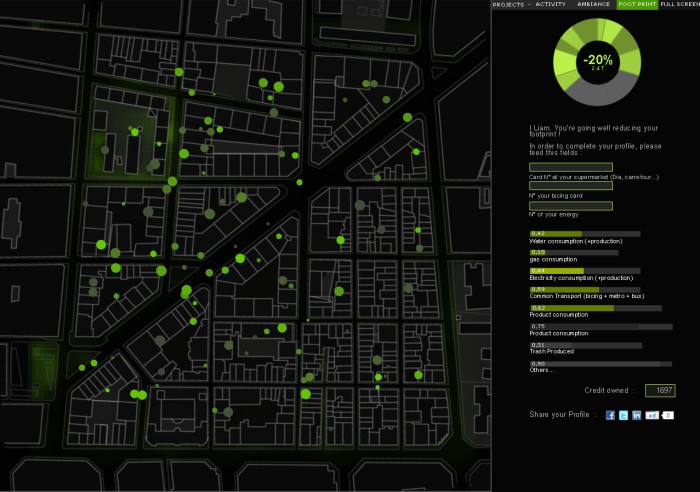Click the Trash Produced bar
This screenshot has width=700, height=492.
click(x=586, y=346)
